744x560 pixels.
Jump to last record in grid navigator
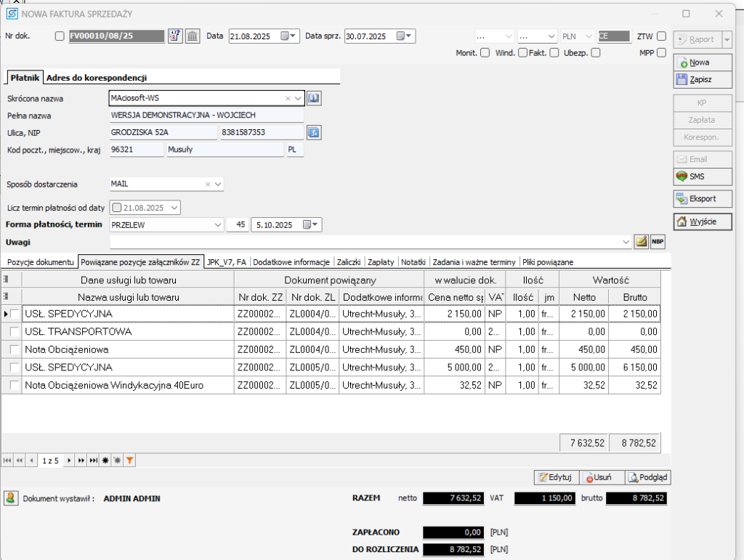click(93, 460)
